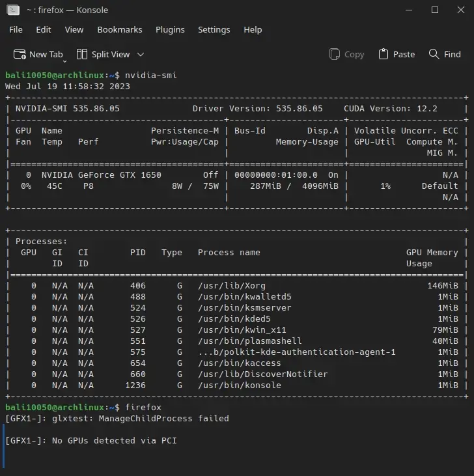Click the /usr/bin/plasmashell process name
The width and height of the screenshot is (474, 476).
[250, 341]
